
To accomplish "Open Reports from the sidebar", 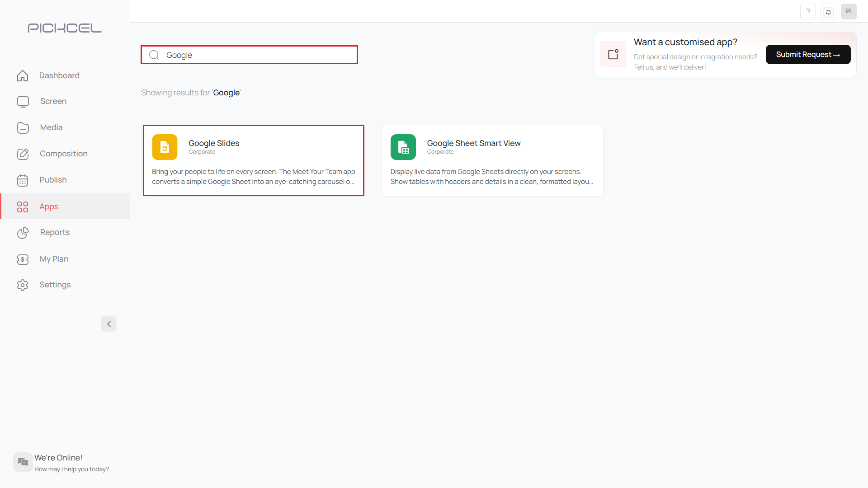I will (55, 232).
